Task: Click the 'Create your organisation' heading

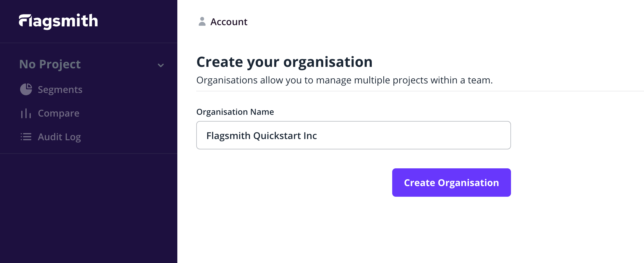Action: point(284,62)
